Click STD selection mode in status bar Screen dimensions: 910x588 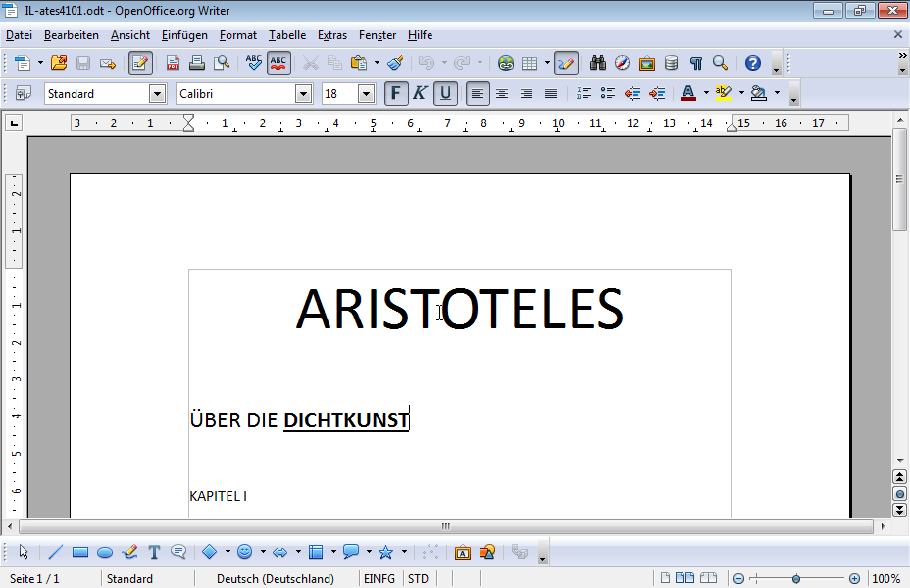(418, 579)
